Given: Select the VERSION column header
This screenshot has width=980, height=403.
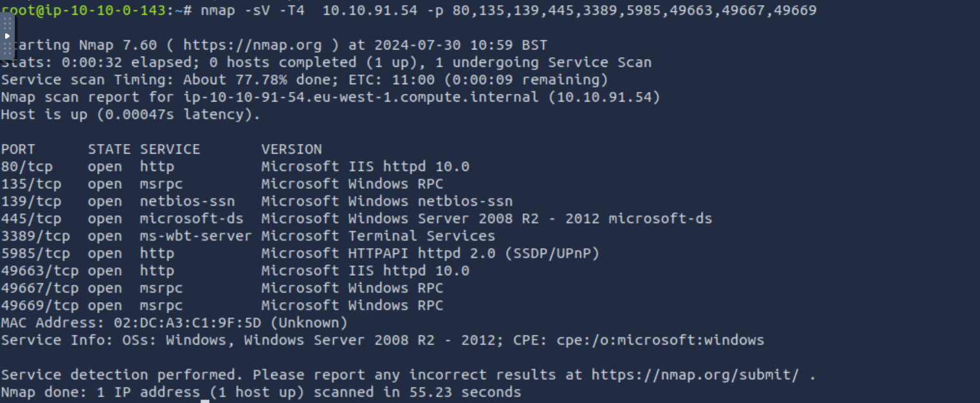Looking at the screenshot, I should [291, 149].
